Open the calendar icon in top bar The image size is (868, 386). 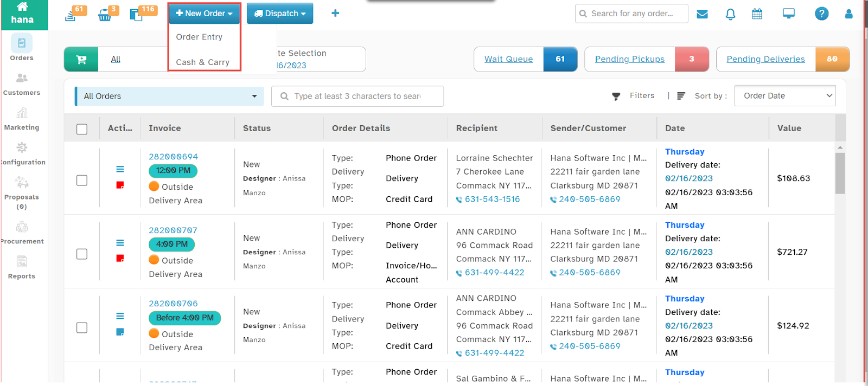757,14
